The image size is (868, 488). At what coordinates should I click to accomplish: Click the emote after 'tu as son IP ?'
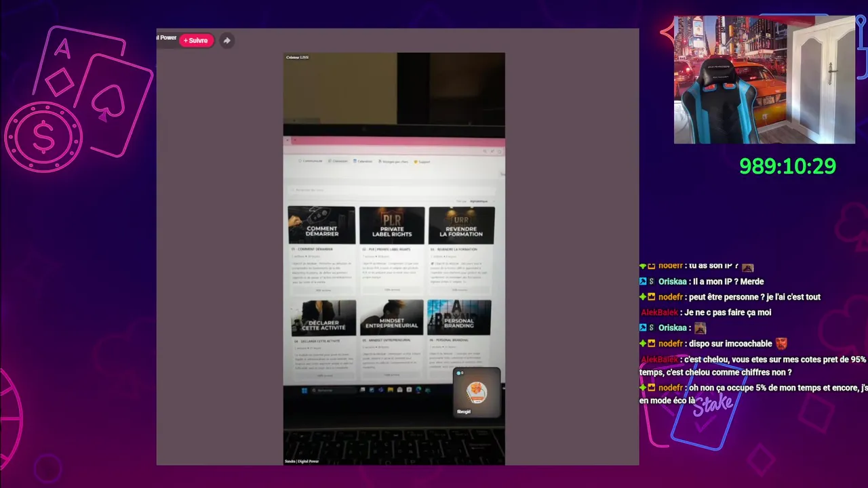click(747, 267)
